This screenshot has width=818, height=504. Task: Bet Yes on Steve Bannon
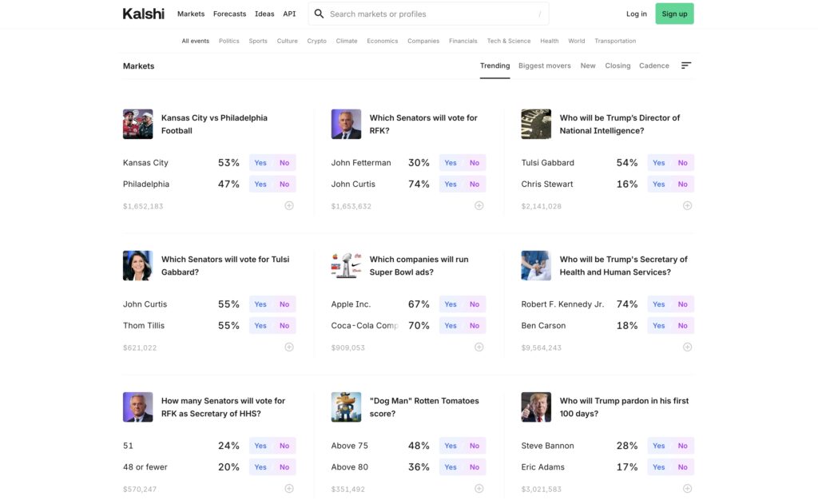659,446
